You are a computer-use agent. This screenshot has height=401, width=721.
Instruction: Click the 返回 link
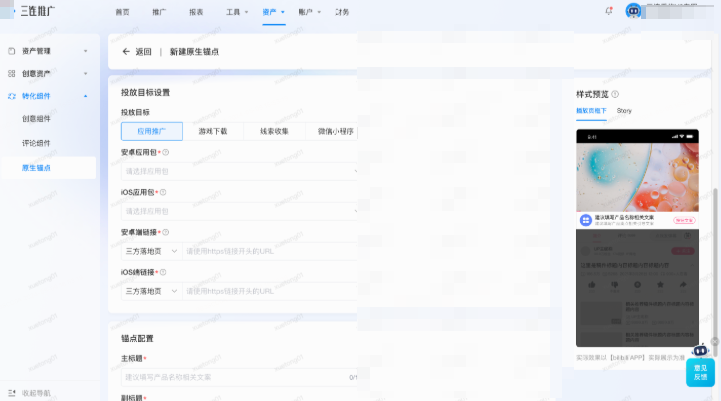pos(143,52)
